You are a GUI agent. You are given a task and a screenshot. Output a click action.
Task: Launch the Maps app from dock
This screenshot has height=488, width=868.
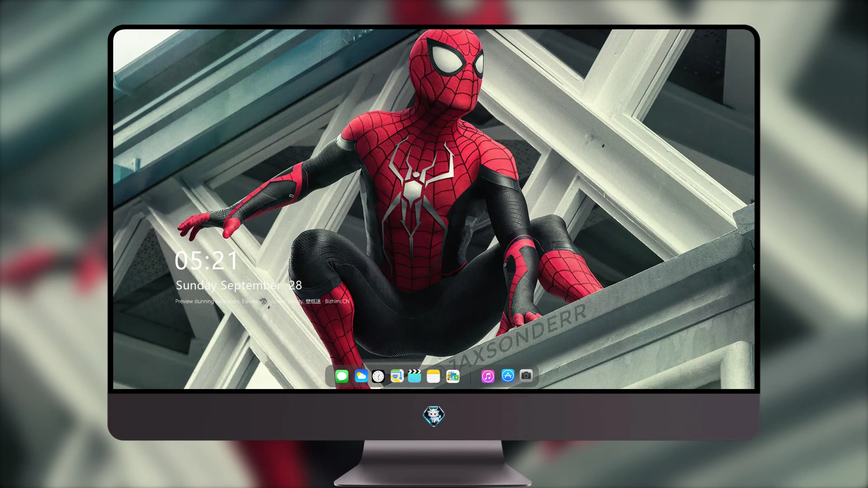(397, 376)
